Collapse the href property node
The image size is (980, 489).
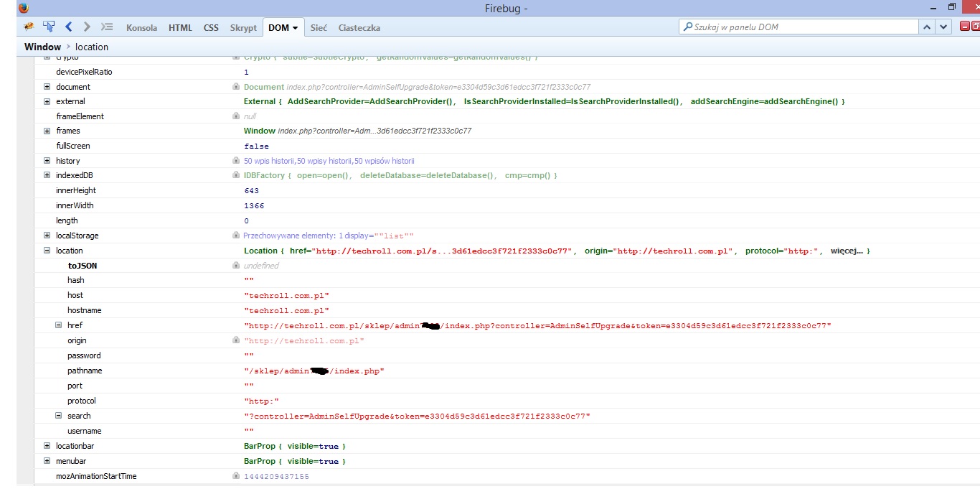[x=59, y=325]
